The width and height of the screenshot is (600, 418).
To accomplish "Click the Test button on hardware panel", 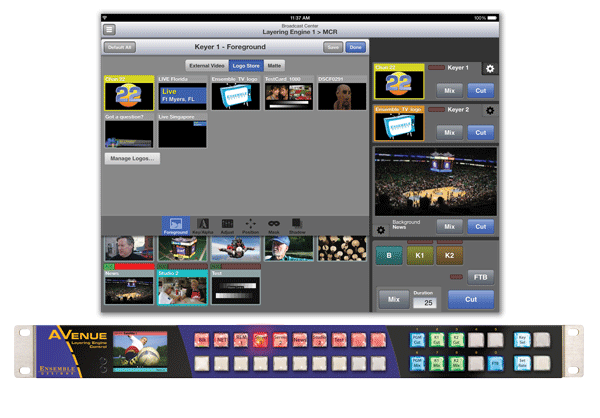I will (339, 340).
